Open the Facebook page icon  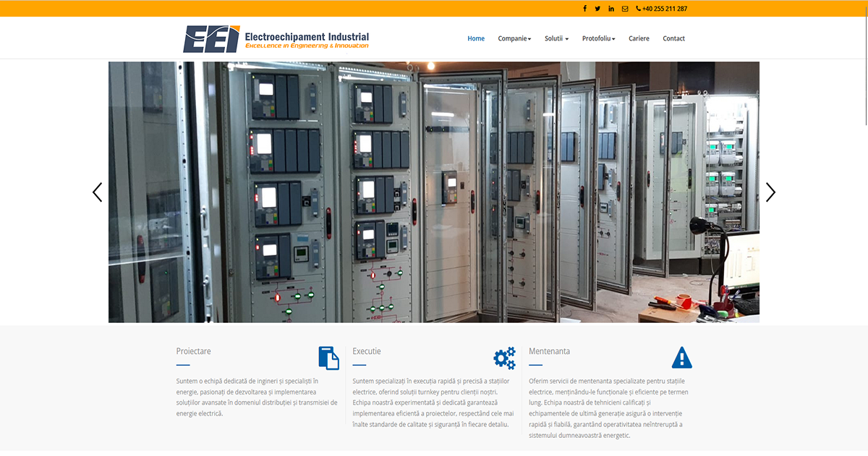click(x=584, y=8)
